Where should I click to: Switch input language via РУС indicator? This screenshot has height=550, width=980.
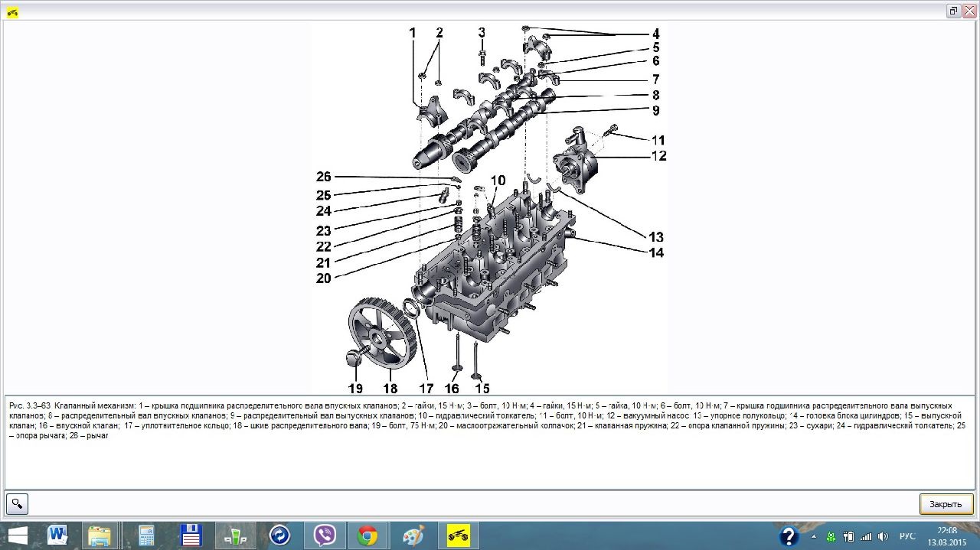(x=907, y=536)
